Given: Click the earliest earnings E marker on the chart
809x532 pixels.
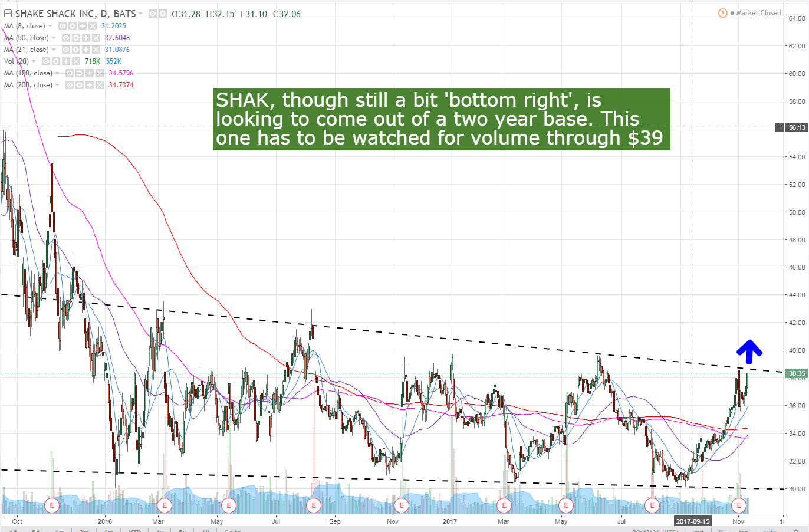Looking at the screenshot, I should point(52,505).
